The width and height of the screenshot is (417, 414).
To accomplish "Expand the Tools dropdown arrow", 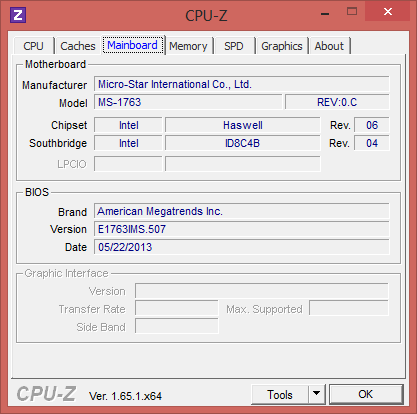I will [x=317, y=395].
